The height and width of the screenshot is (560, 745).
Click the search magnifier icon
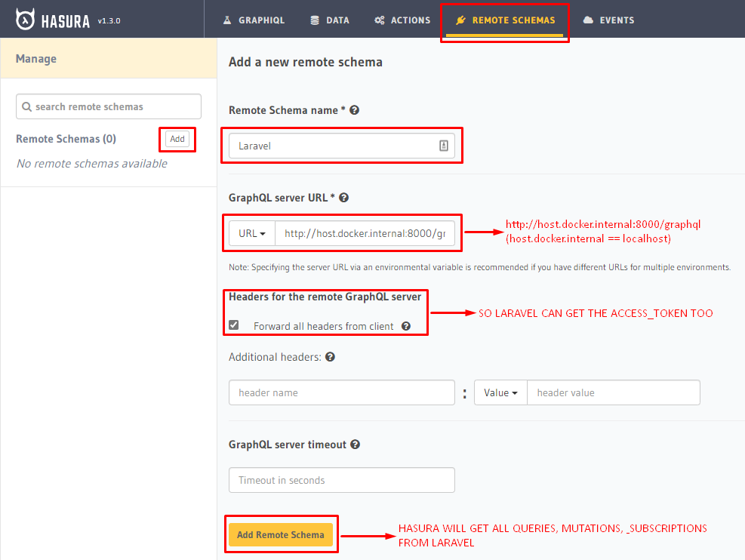27,107
